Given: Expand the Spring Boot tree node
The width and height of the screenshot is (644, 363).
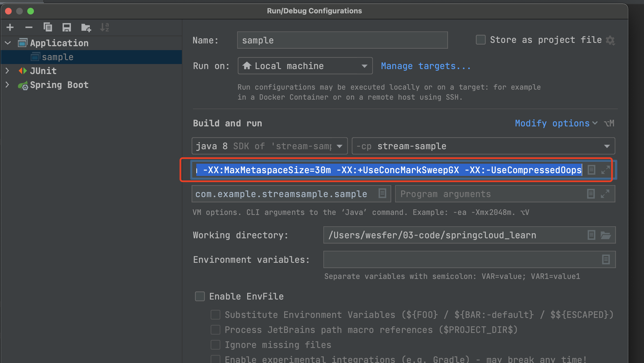Looking at the screenshot, I should click(x=8, y=85).
